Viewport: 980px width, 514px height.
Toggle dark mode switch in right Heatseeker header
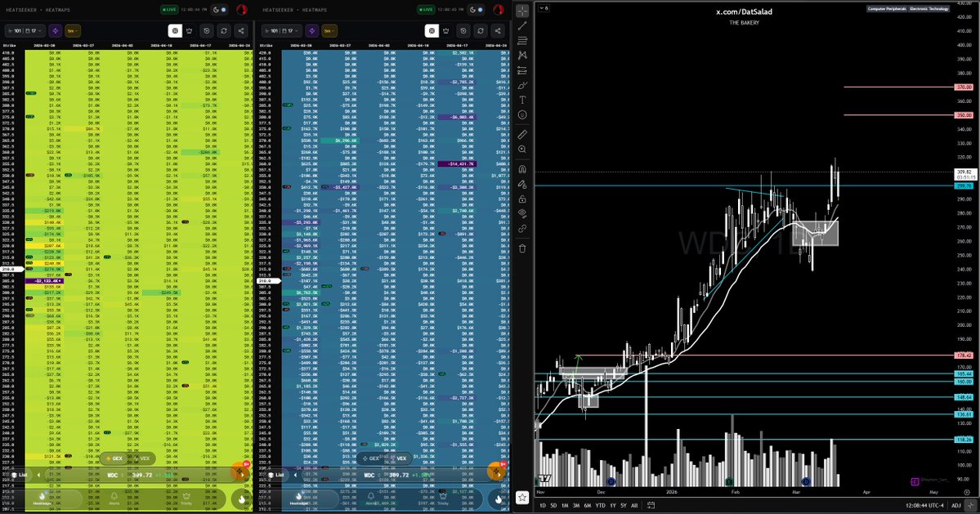click(477, 10)
